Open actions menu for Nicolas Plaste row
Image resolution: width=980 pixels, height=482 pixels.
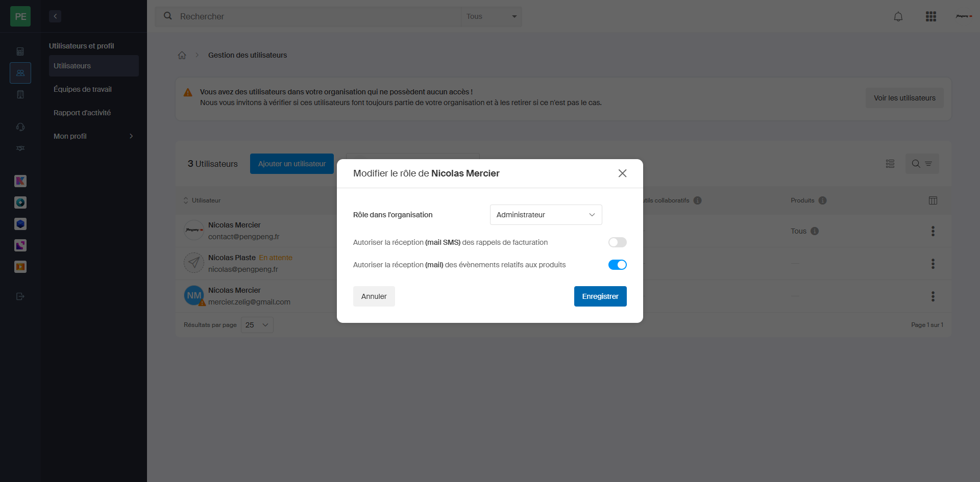tap(933, 264)
